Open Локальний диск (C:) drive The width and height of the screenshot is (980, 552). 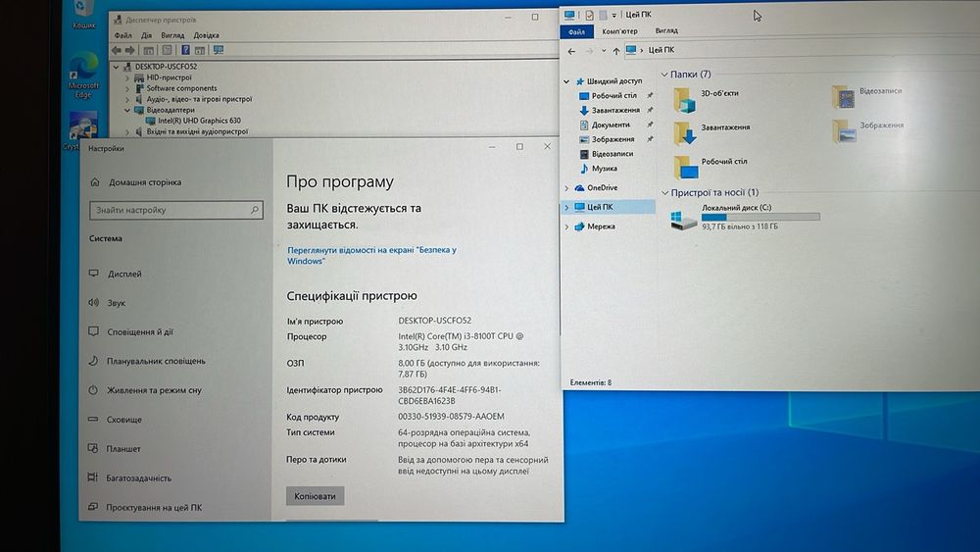[745, 217]
